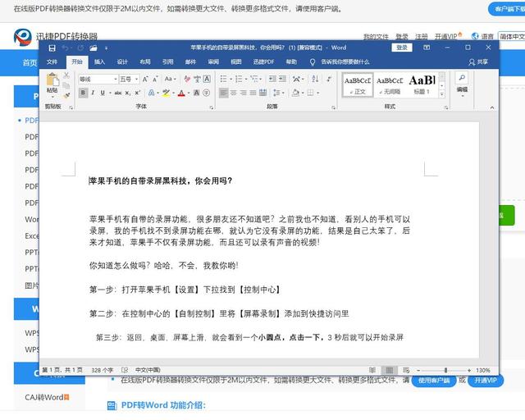Click the Enclosed Characters circle icon
525x420 pixels.
[207, 93]
